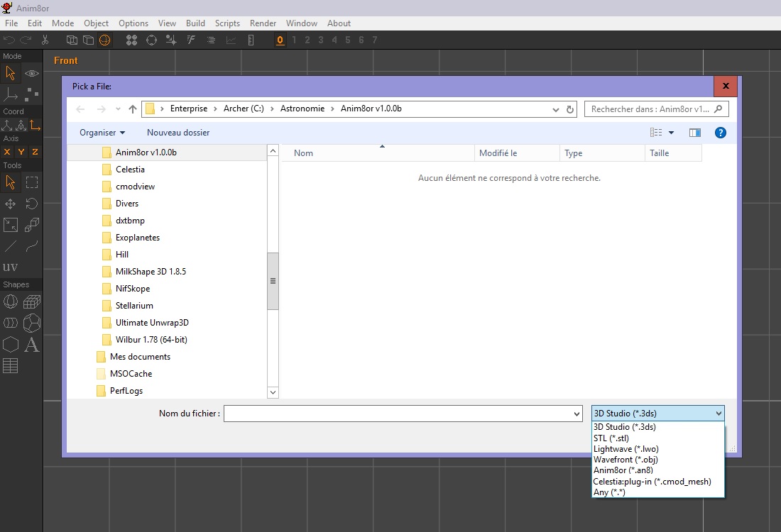Choose Any (*.*) file type

(x=657, y=492)
